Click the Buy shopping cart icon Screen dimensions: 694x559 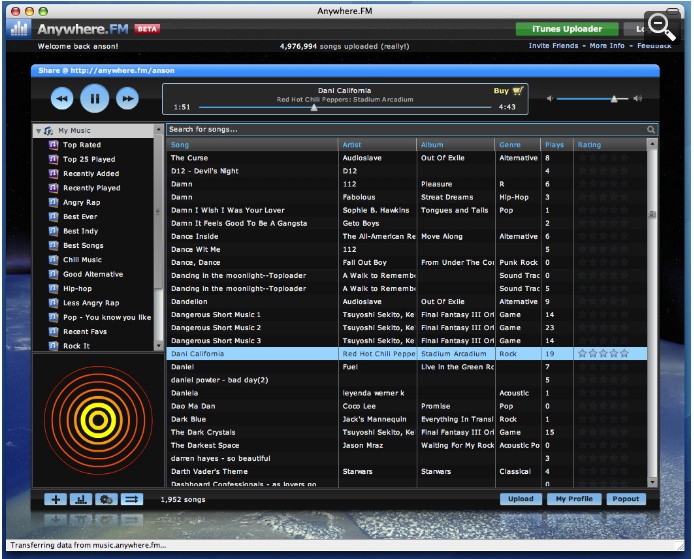point(517,91)
